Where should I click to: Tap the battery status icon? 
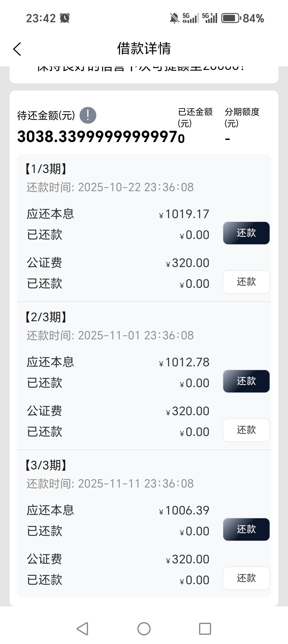click(x=231, y=18)
